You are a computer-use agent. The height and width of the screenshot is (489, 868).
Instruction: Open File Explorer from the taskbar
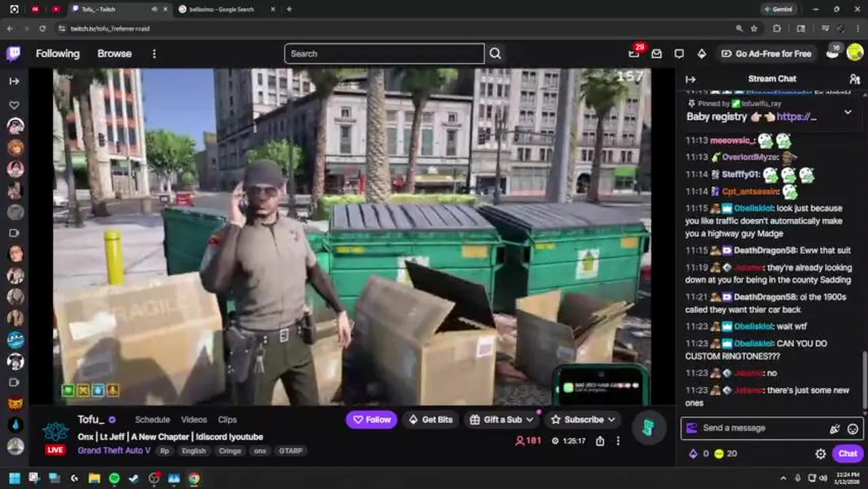pyautogui.click(x=94, y=478)
